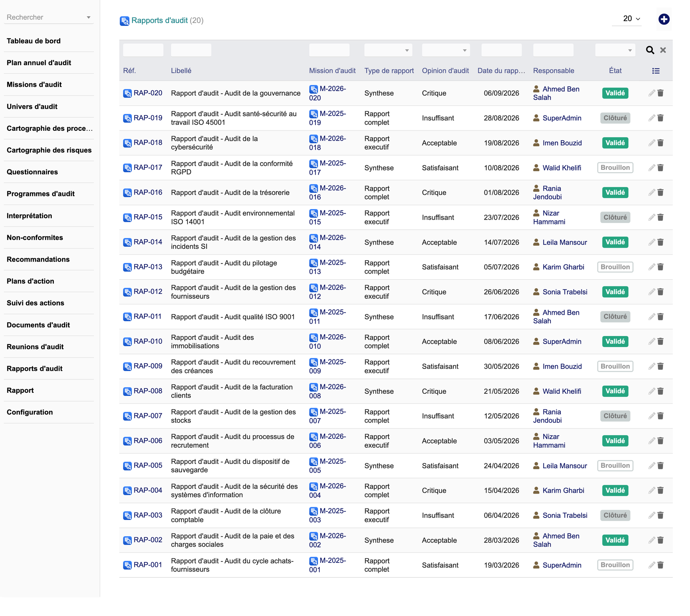This screenshot has height=616, width=690.
Task: Open report link RAP-012
Action: [148, 291]
